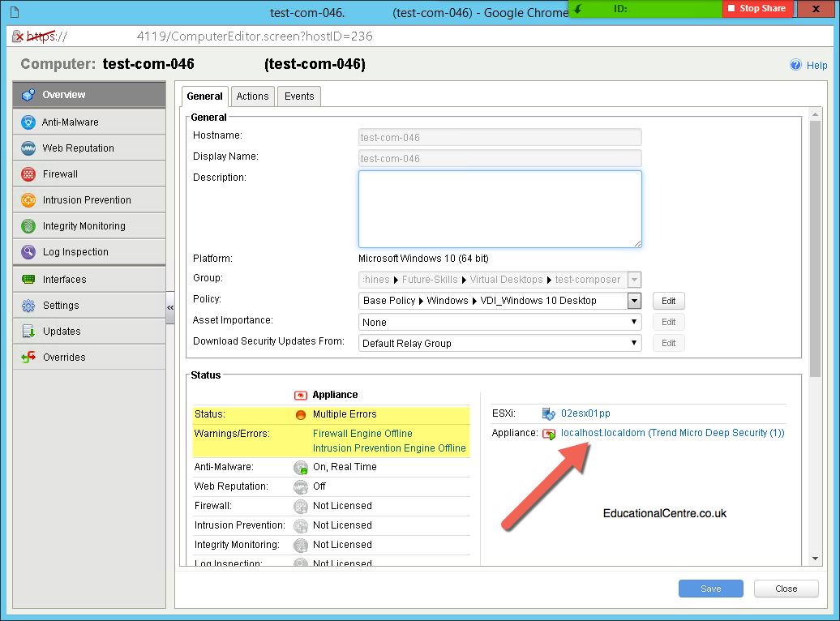Viewport: 840px width, 621px height.
Task: Open the Asset Importance dropdown
Action: [499, 322]
